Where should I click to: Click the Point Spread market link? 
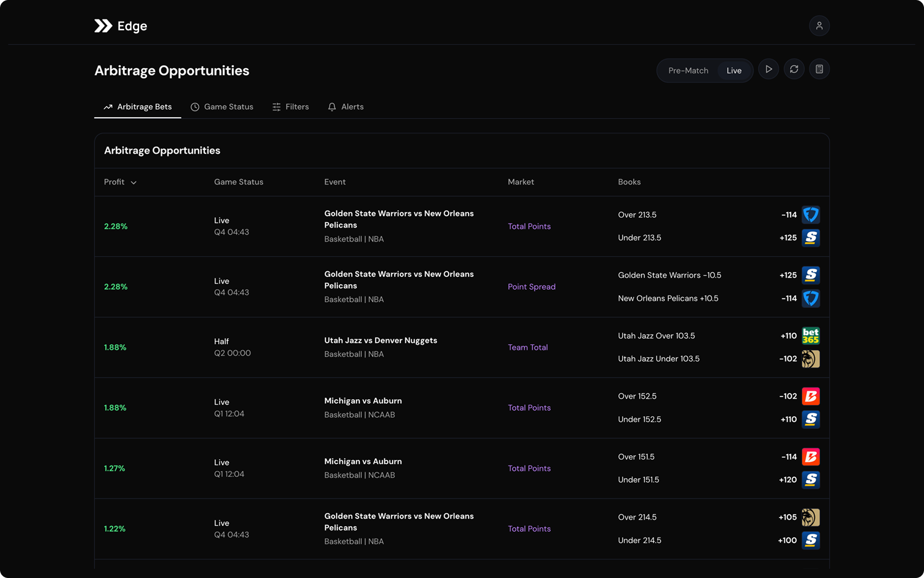pos(531,287)
